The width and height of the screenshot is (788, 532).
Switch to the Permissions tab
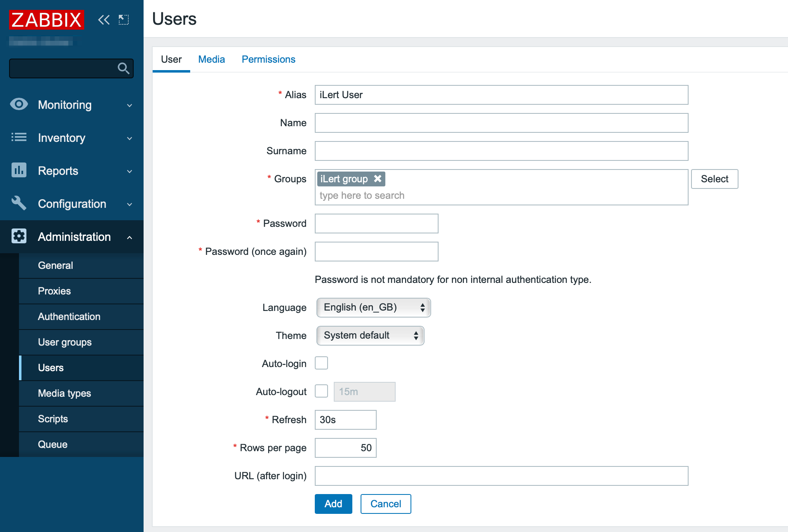point(268,59)
